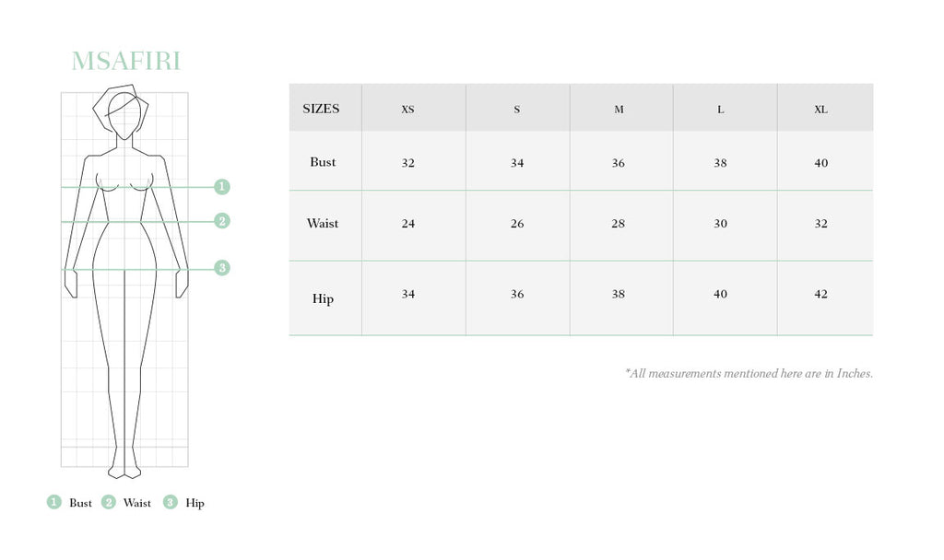Click the SIZES header cell
The height and width of the screenshot is (560, 944).
click(321, 109)
